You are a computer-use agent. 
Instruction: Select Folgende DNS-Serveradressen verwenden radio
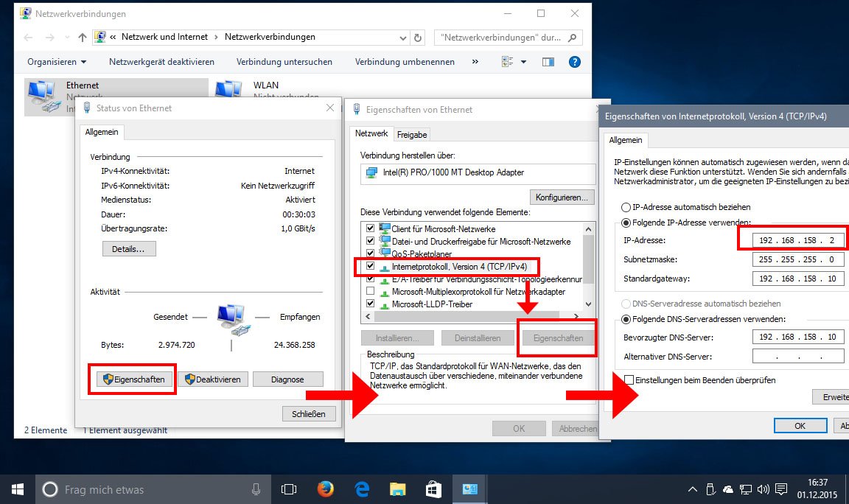(626, 319)
